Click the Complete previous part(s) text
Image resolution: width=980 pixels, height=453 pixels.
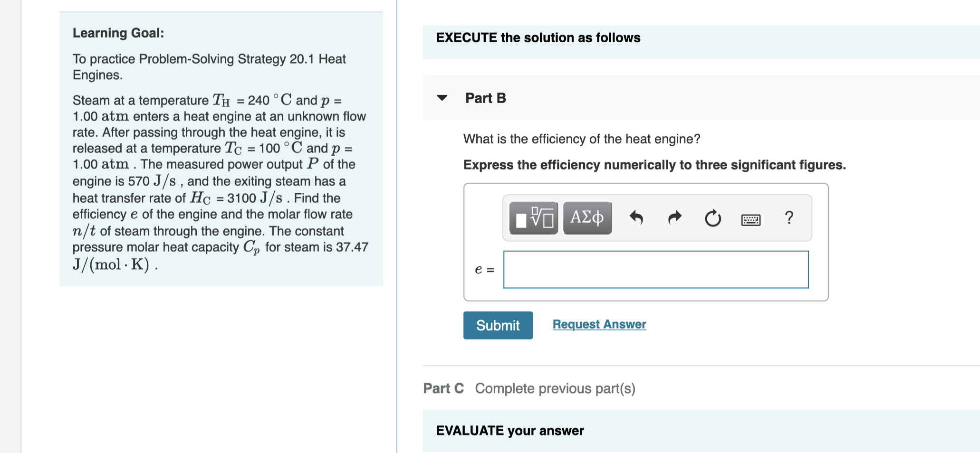point(554,388)
